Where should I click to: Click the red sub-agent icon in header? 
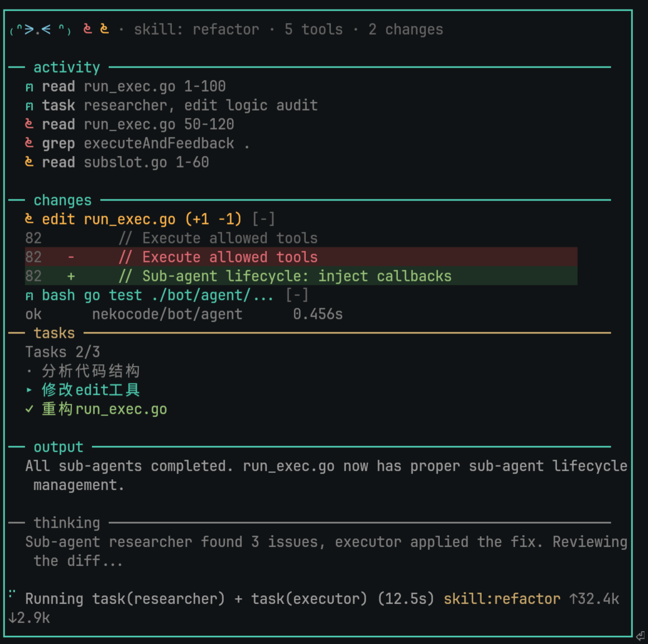click(88, 29)
